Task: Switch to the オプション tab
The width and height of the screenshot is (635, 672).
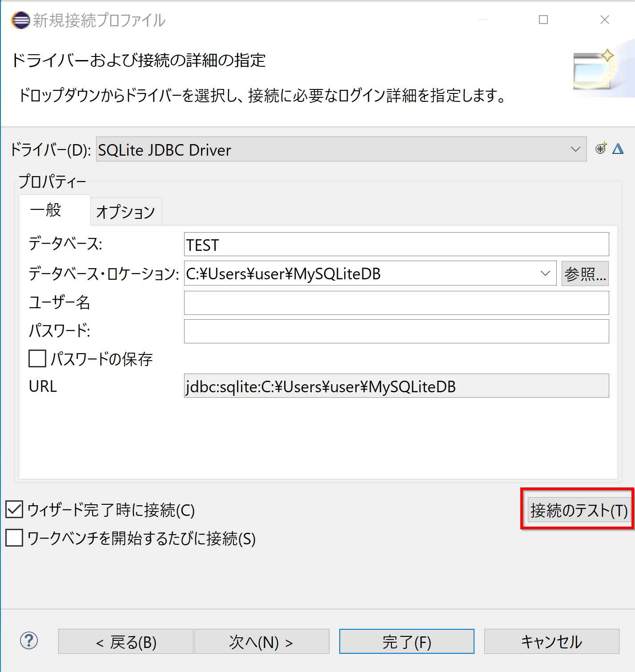Action: click(126, 211)
